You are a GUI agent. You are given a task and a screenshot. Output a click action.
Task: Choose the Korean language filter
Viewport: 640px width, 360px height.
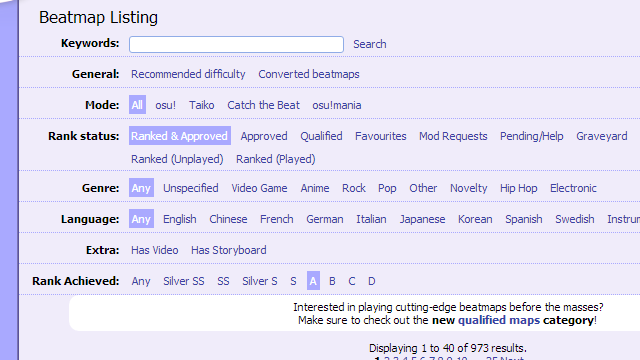click(x=475, y=219)
